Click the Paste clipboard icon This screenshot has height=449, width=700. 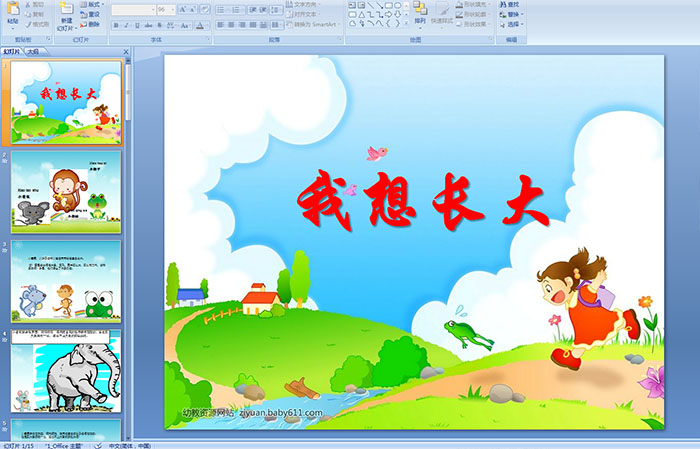pyautogui.click(x=13, y=9)
